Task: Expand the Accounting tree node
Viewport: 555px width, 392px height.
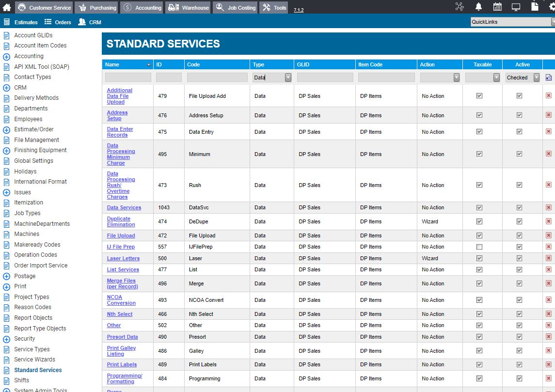Action: click(6, 57)
